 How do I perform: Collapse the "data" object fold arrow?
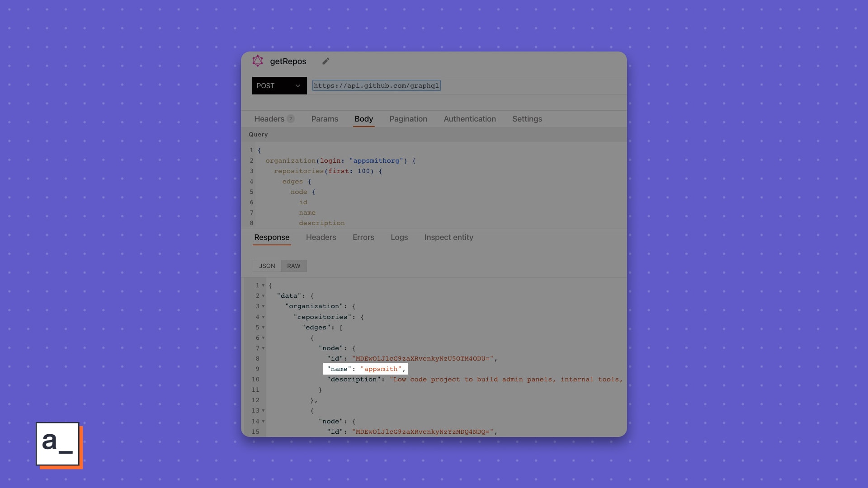(x=263, y=296)
